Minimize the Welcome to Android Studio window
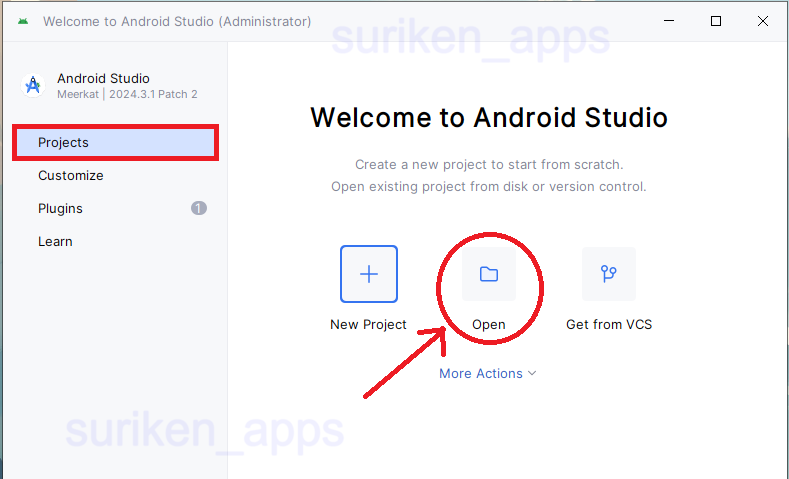This screenshot has width=789, height=479. (x=668, y=21)
